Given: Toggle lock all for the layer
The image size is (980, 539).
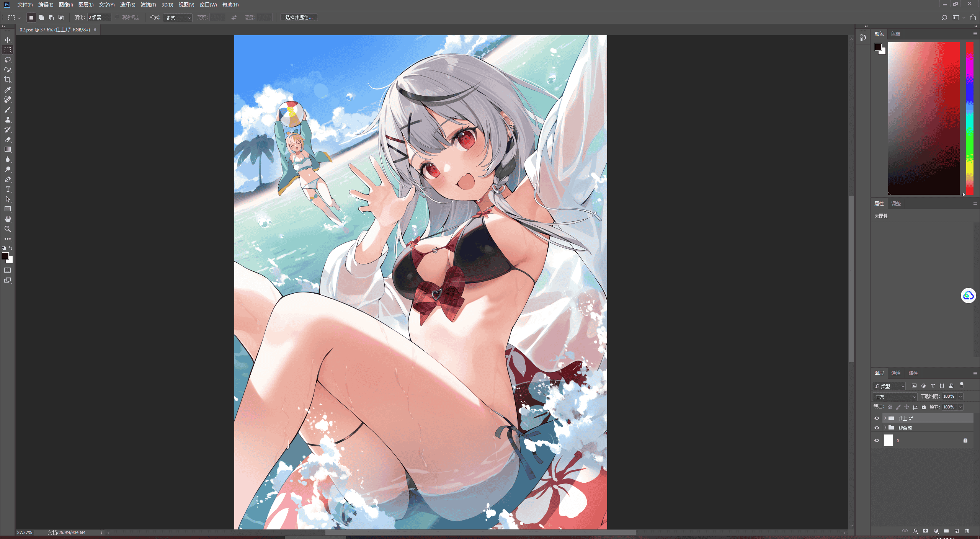Looking at the screenshot, I should [x=924, y=407].
